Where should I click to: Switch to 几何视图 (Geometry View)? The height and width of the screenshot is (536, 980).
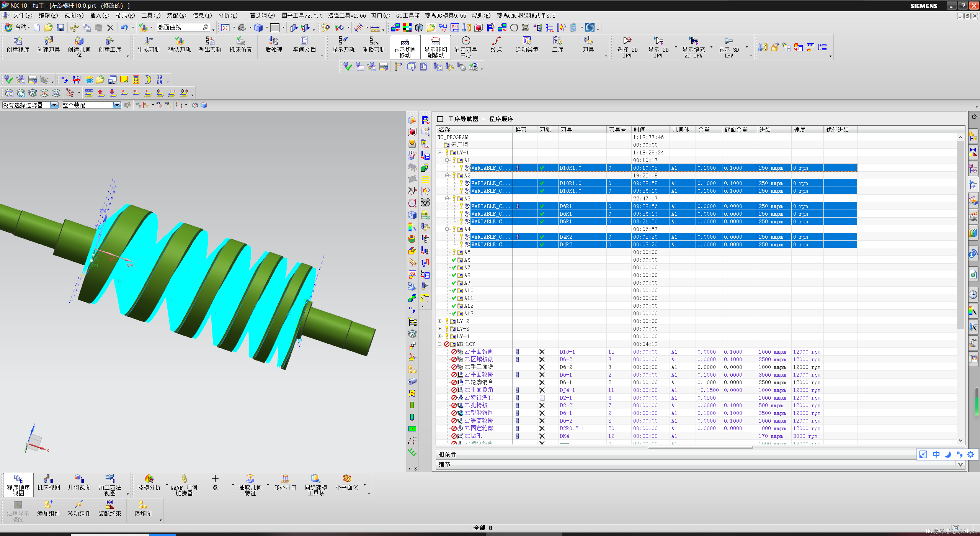click(79, 483)
